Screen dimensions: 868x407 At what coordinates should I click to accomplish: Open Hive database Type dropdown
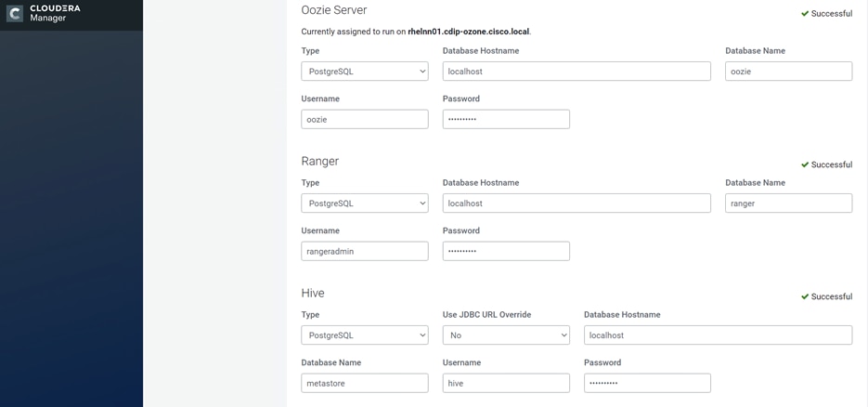[x=365, y=335]
